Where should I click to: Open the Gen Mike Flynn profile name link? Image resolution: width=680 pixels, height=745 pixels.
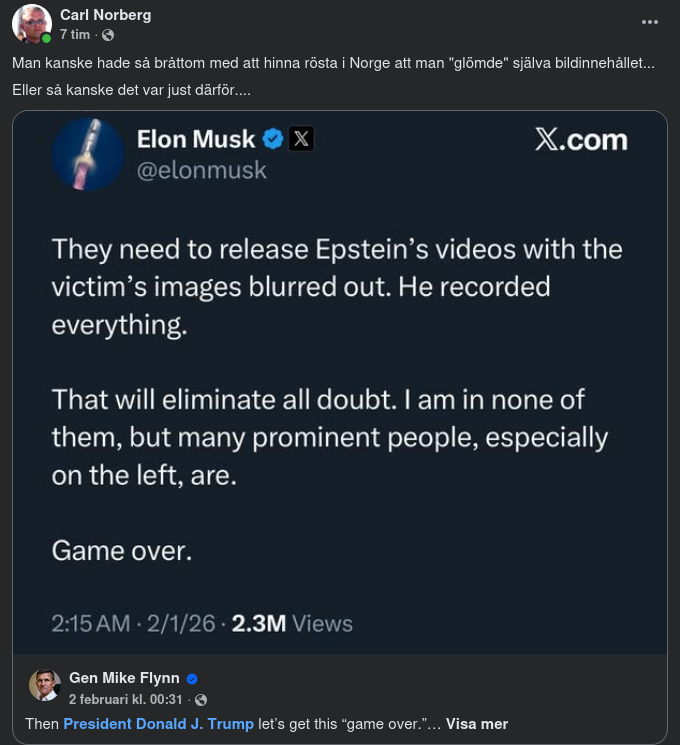[x=124, y=678]
